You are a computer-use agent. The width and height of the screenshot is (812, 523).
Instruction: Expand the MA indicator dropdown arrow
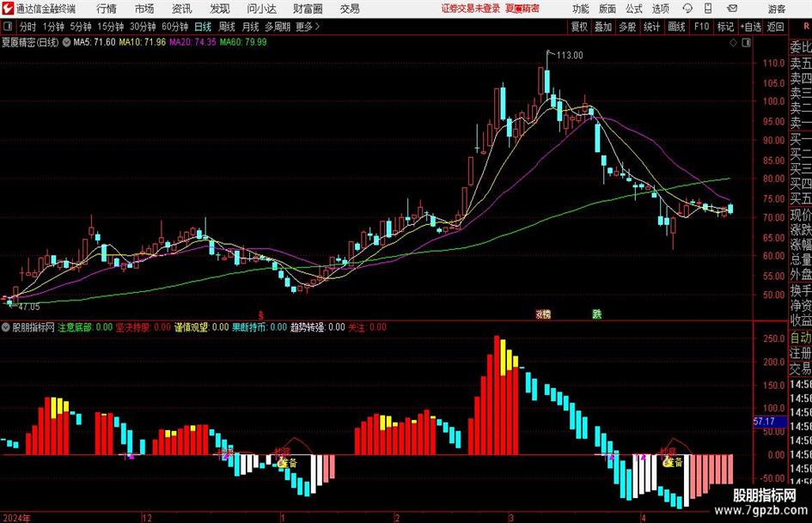click(66, 42)
